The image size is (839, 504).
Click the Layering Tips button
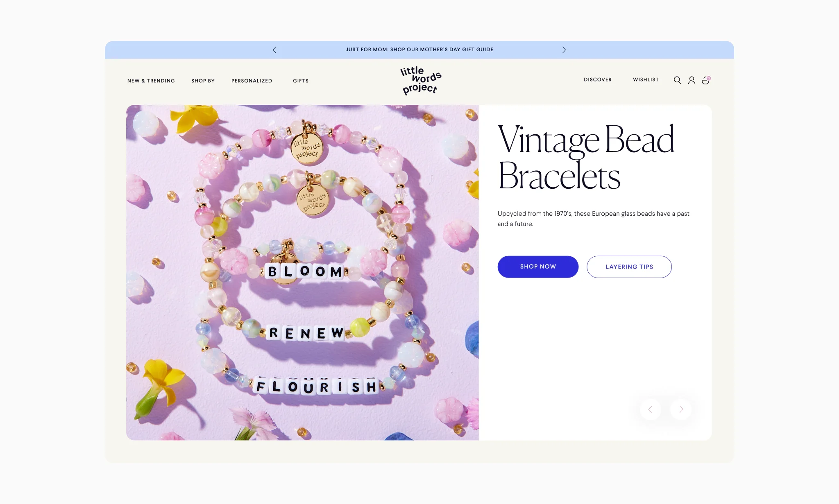629,267
